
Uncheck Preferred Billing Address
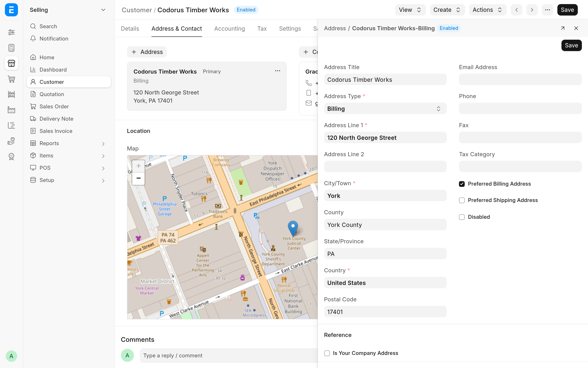(462, 184)
